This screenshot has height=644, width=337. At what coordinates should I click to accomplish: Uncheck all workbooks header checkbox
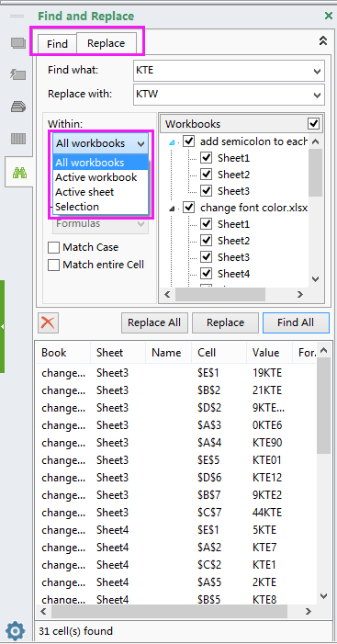click(314, 124)
